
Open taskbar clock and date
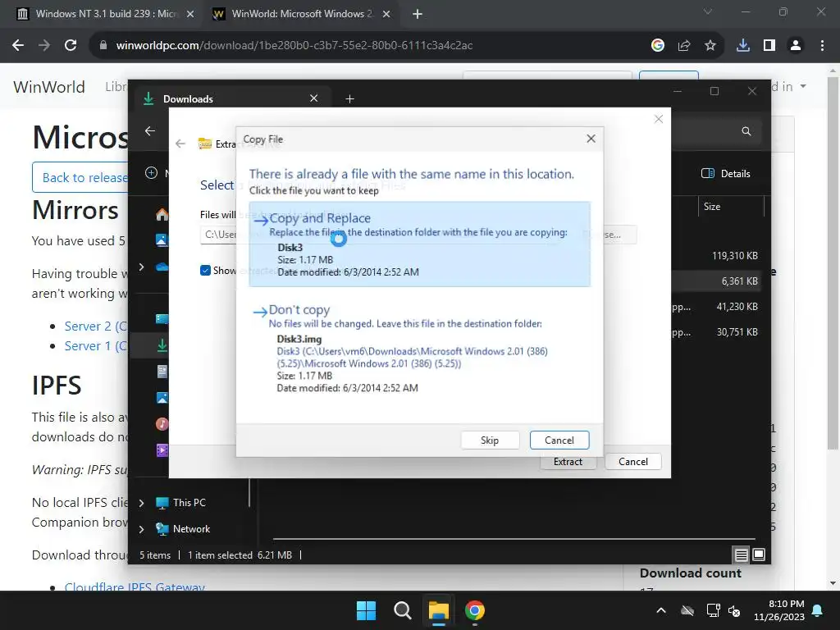click(x=779, y=610)
